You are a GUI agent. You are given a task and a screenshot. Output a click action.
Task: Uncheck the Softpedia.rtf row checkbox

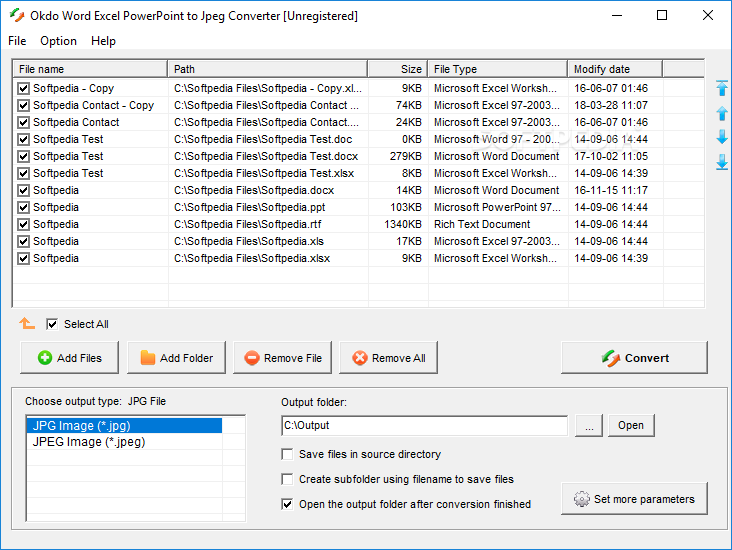click(x=23, y=225)
